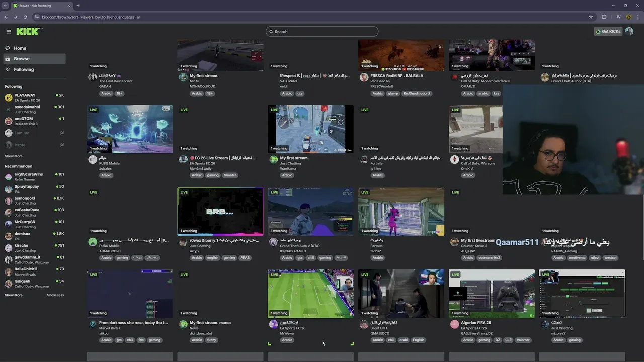
Task: Click Grand Theft Auto V (GTA) category under KINGABO7AMED
Action: (x=300, y=246)
